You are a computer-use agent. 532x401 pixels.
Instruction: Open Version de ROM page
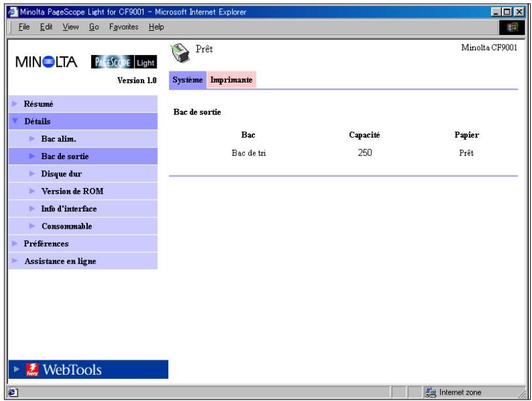pyautogui.click(x=83, y=191)
